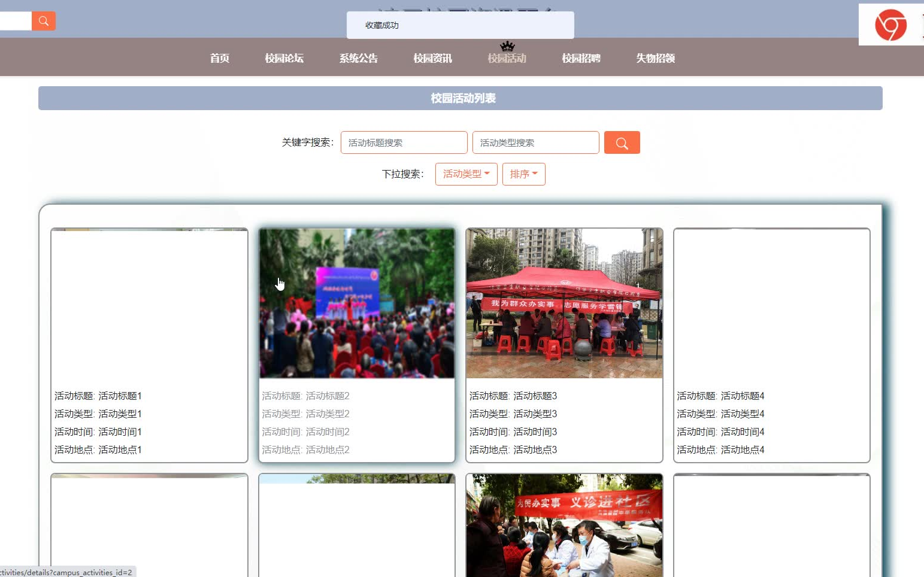Click the orange magnifier button beside the keyword search fields

(622, 142)
